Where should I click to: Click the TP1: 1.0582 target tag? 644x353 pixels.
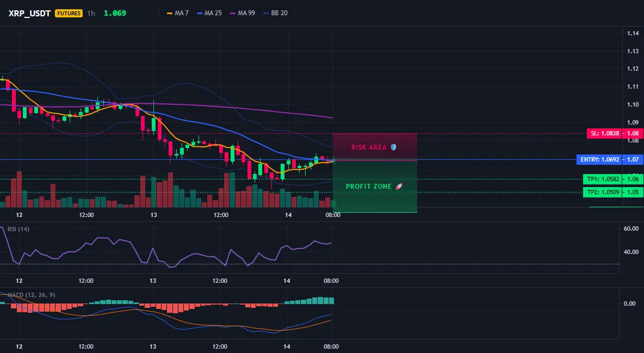tap(603, 179)
